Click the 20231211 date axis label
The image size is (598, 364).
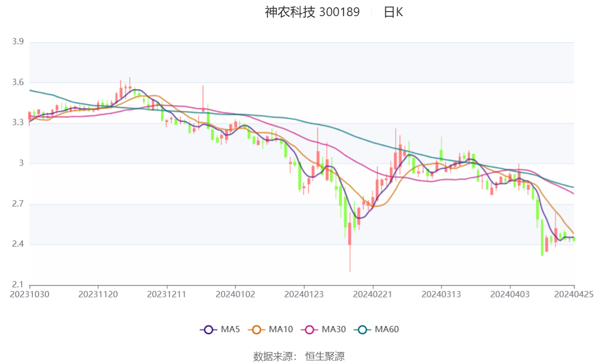[167, 295]
